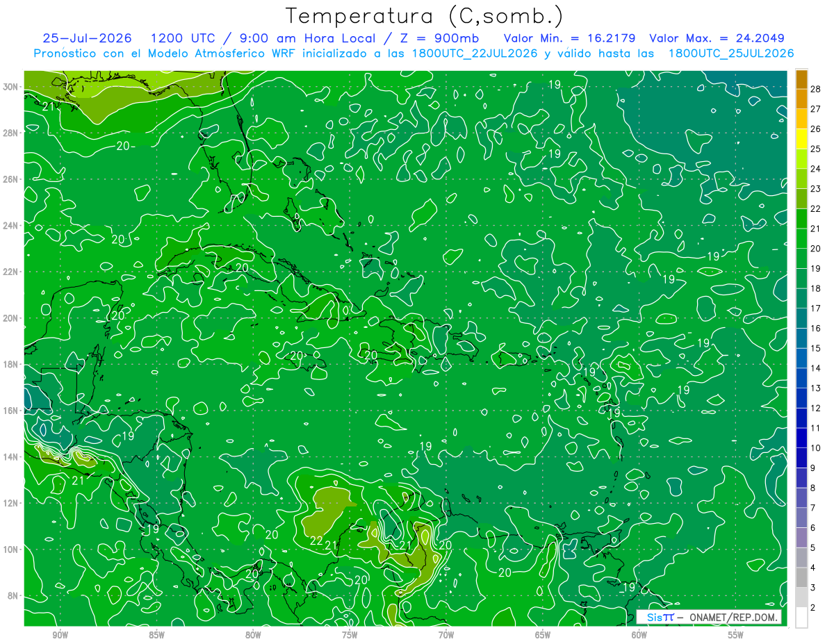Click the initialization time '1800UTC_22JUL2026'
This screenshot has height=644, width=834.
pyautogui.click(x=475, y=53)
